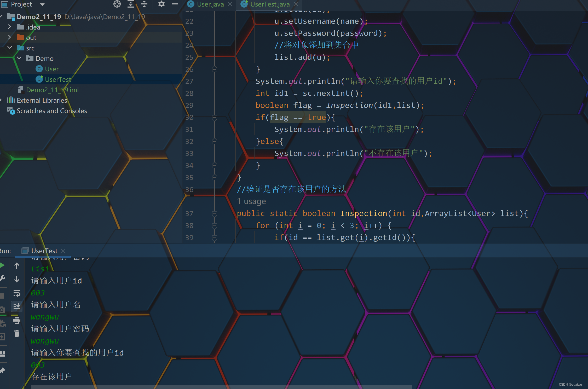Click the Rerun green play icon
Viewport: 588px width, 389px height.
pyautogui.click(x=2, y=266)
